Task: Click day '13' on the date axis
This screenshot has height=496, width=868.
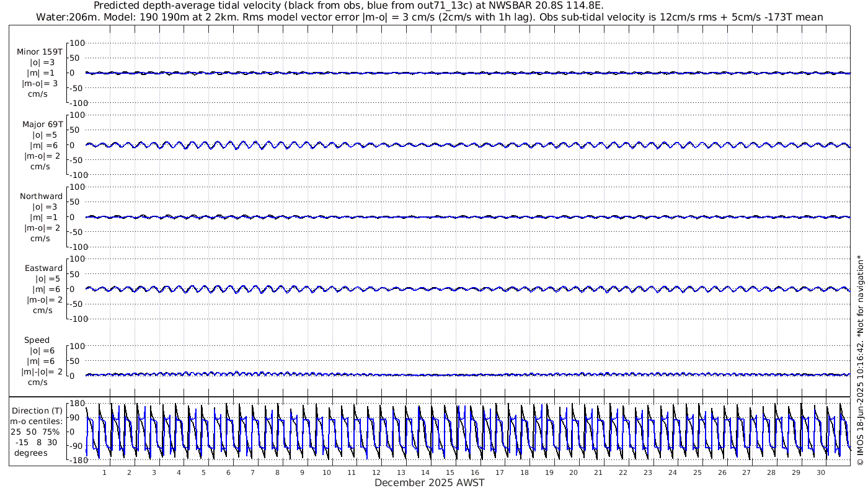Action: tap(401, 472)
